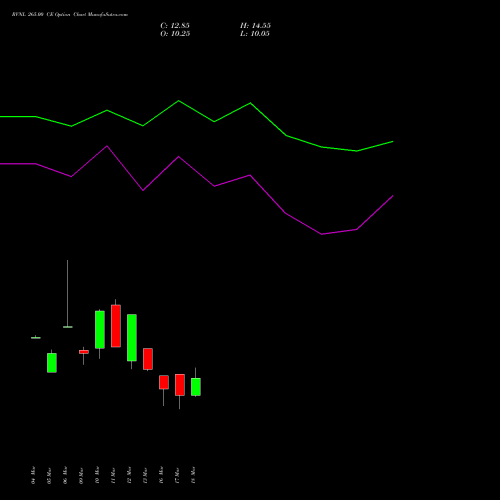Click the chart title text at top left
The height and width of the screenshot is (500, 500).
click(70, 15)
